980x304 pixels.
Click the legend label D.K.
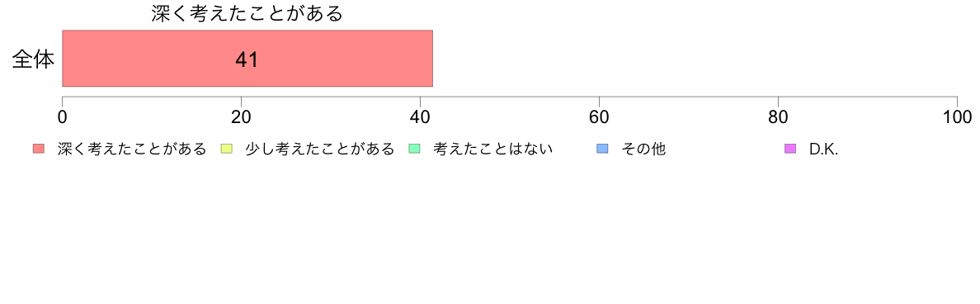[x=823, y=150]
